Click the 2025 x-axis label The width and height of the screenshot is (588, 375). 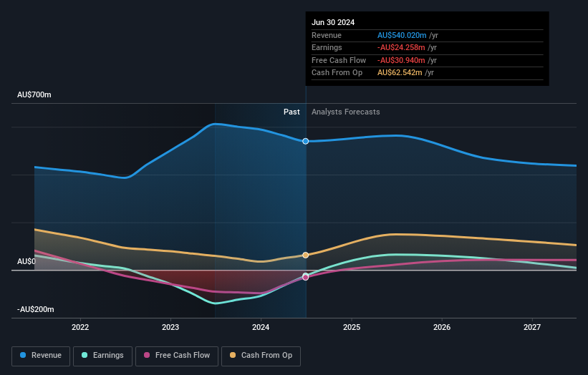[352, 328]
